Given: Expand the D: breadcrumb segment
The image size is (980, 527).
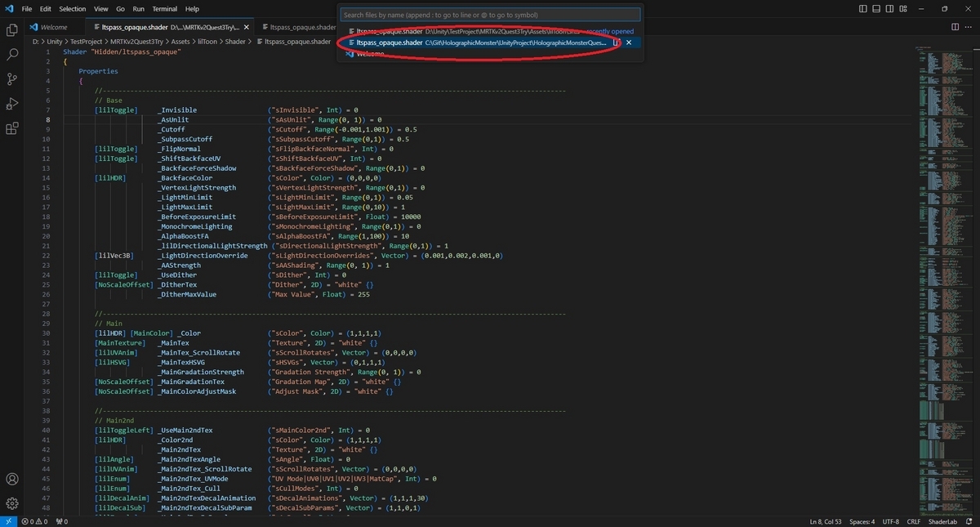Looking at the screenshot, I should (36, 41).
